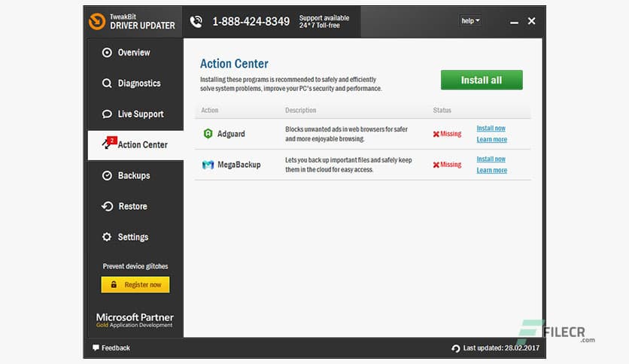
Task: Click the Adguard Missing status text
Action: (451, 134)
